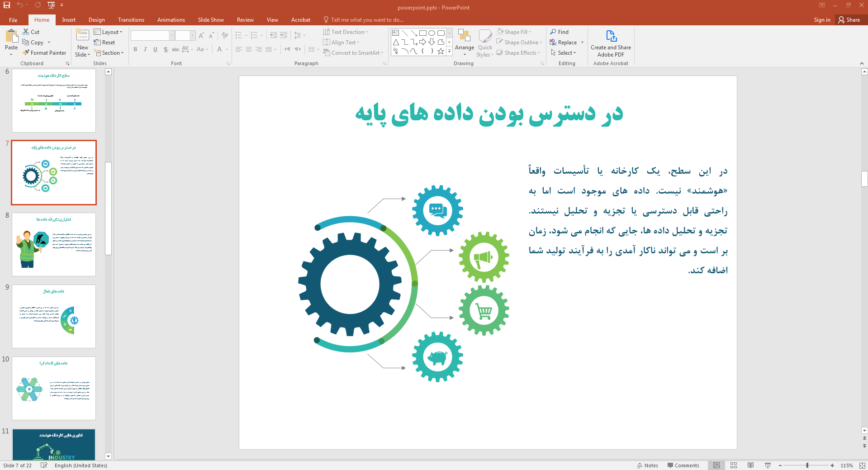The width and height of the screenshot is (868, 470).
Task: Switch to the Transitions tab
Action: click(x=131, y=20)
